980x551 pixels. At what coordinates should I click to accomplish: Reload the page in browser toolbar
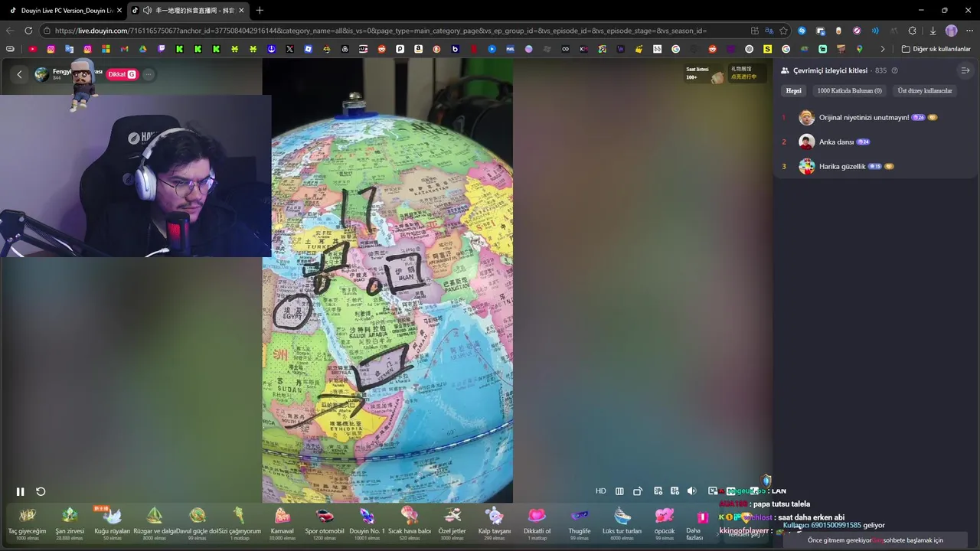(28, 31)
